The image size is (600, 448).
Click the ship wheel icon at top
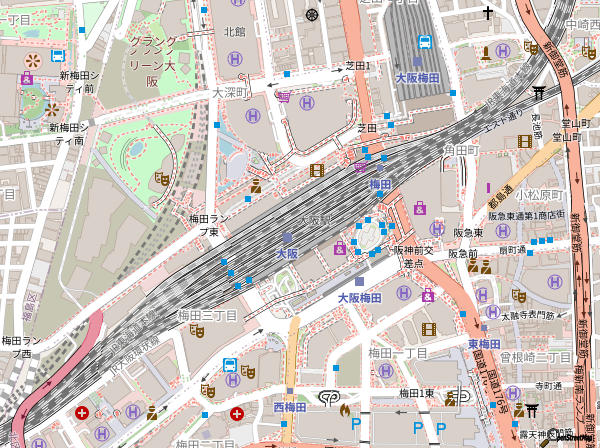(x=313, y=14)
